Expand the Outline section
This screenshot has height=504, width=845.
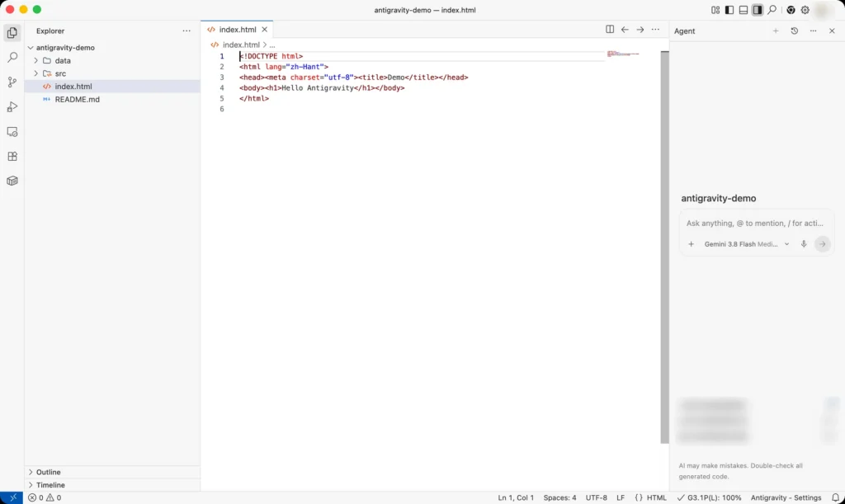[31, 472]
